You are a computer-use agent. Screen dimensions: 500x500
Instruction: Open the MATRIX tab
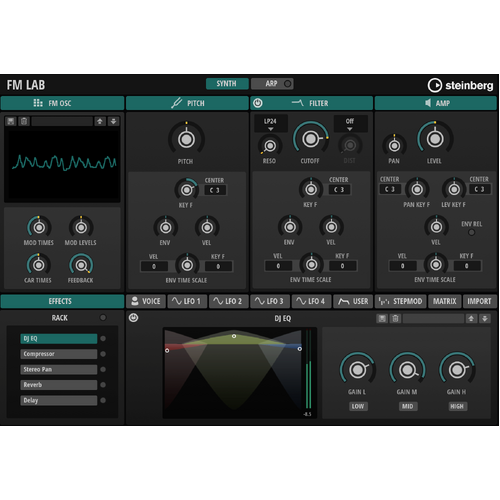pyautogui.click(x=445, y=301)
